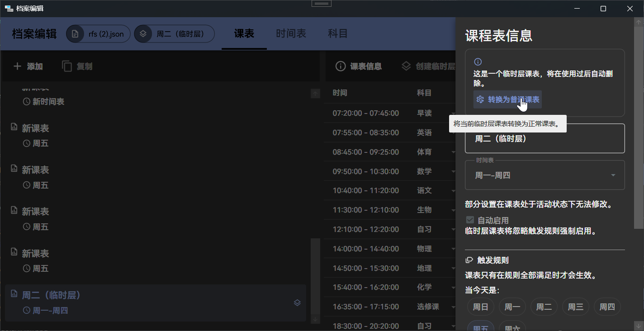
Task: Click the timetable name field 周二（临时层）
Action: 545,139
